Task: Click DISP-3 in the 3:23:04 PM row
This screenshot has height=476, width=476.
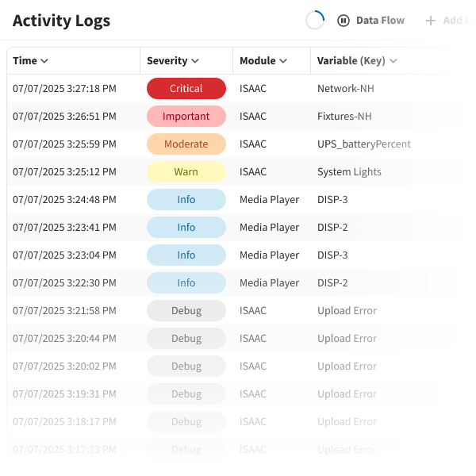Action: tap(332, 255)
